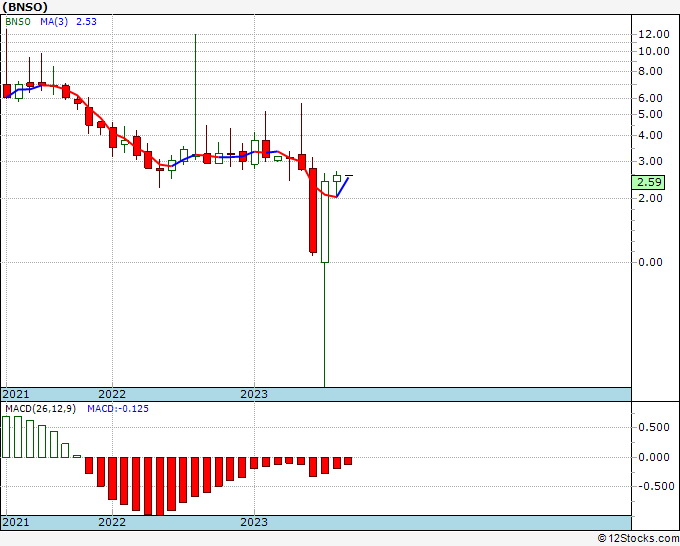
Task: Click the 3.00 price axis label
Action: 650,161
